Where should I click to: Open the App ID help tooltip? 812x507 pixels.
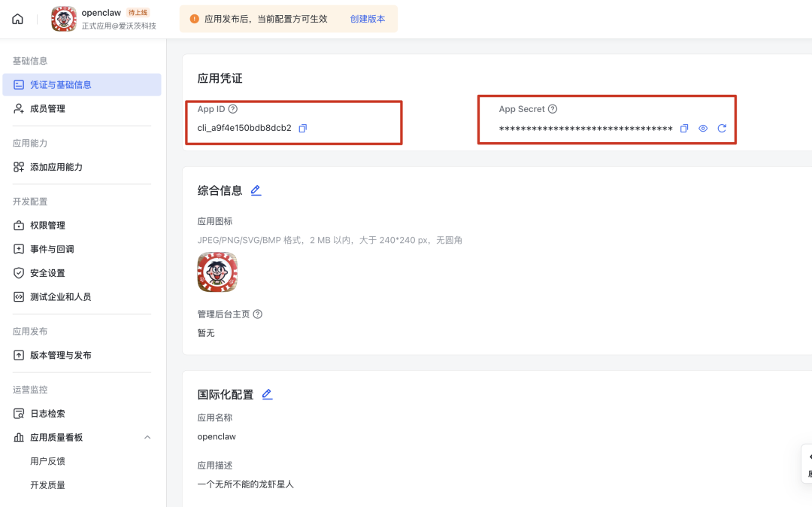pyautogui.click(x=232, y=108)
